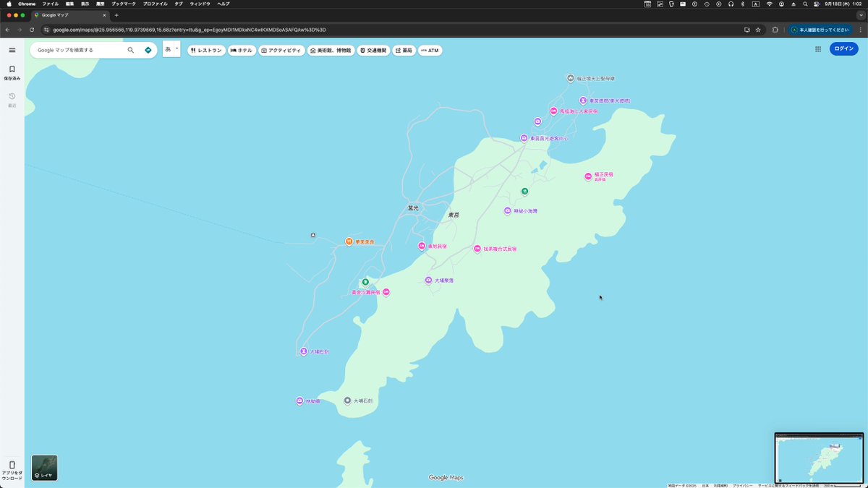Click the 林坳嶼 attraction marker
The width and height of the screenshot is (868, 488).
coord(299,401)
